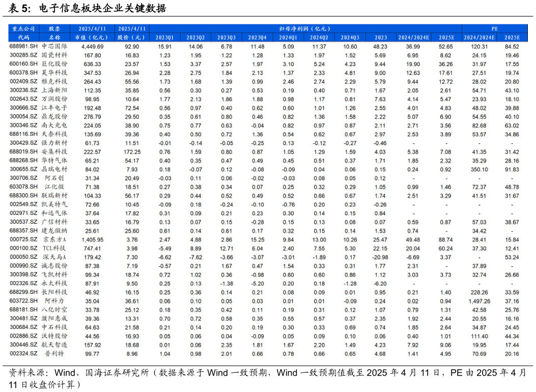Select the 2024Q2 column header

pyautogui.click(x=319, y=38)
